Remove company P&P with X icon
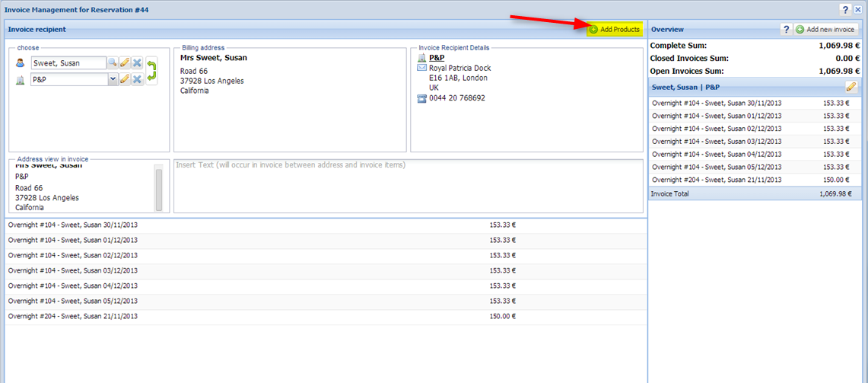Image resolution: width=868 pixels, height=383 pixels. [137, 79]
